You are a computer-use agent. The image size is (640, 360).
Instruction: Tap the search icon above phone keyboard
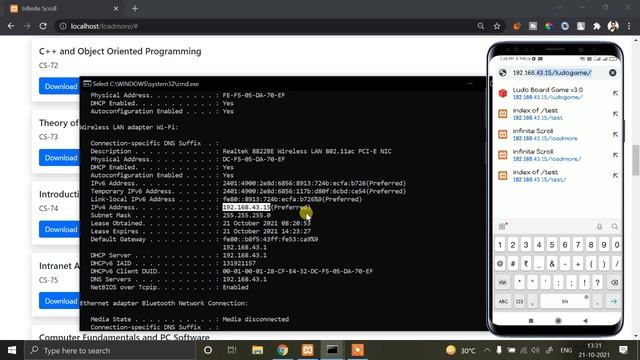pos(614,227)
